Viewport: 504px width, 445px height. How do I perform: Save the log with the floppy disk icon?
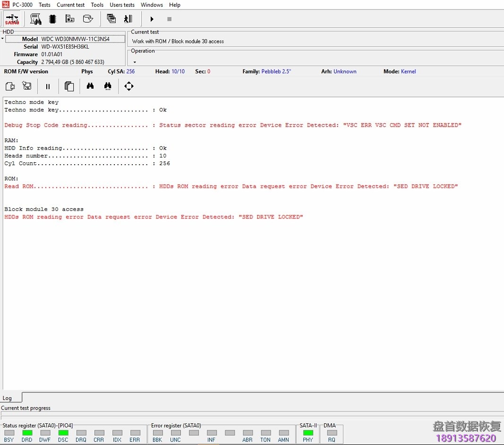pyautogui.click(x=27, y=86)
